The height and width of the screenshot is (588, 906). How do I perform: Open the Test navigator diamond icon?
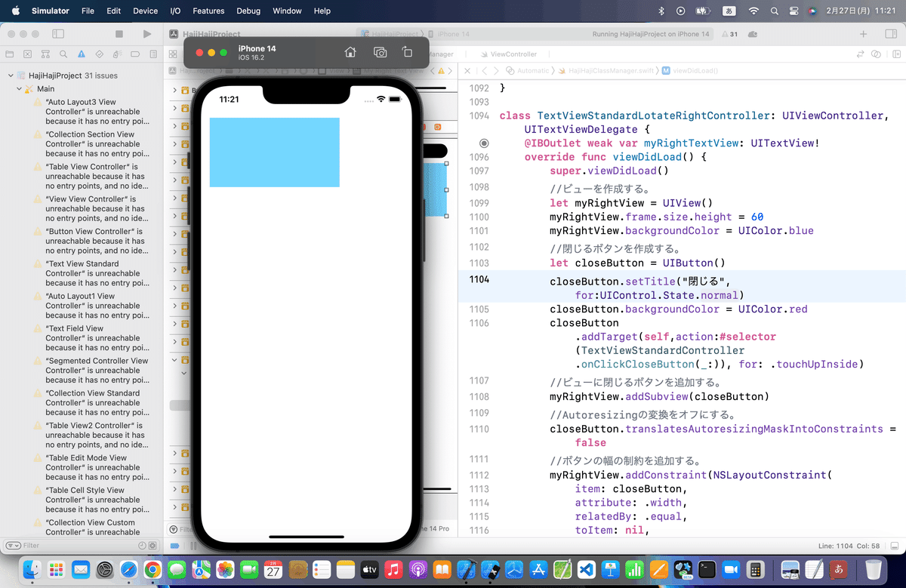click(100, 54)
